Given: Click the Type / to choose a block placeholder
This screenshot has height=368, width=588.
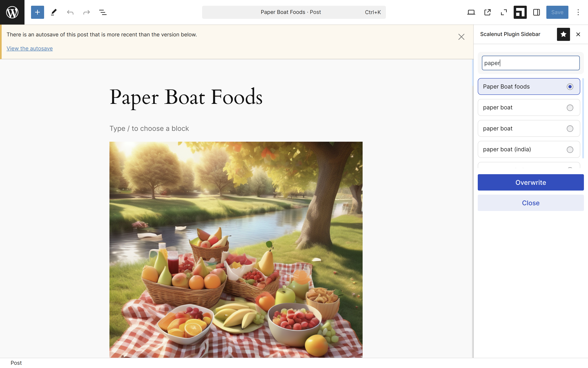Looking at the screenshot, I should 149,129.
